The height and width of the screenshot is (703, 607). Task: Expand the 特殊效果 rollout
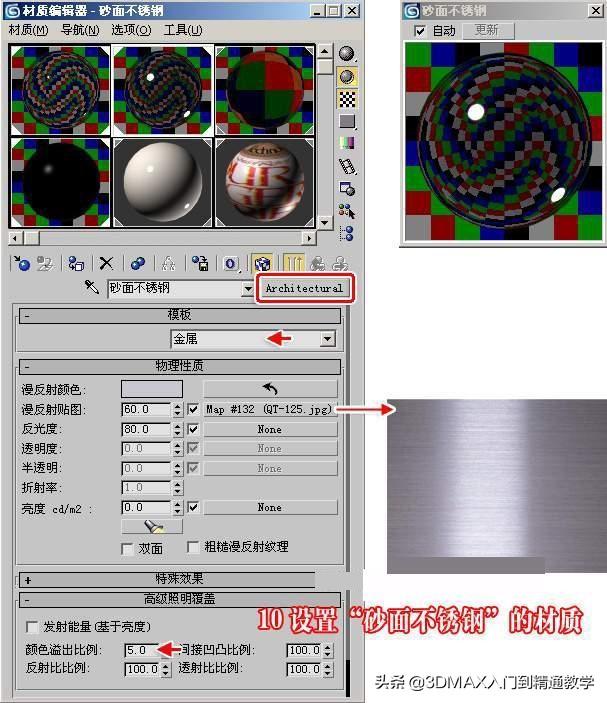27,579
